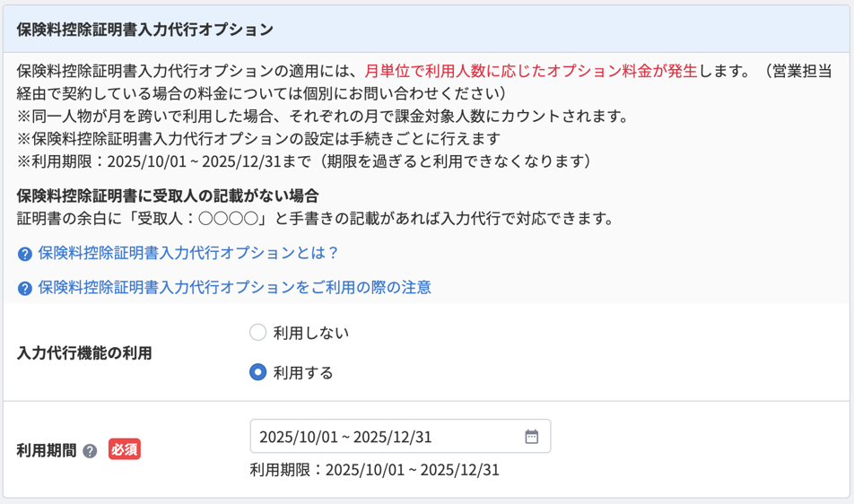
Task: Click the 利用する label text
Action: [x=303, y=373]
